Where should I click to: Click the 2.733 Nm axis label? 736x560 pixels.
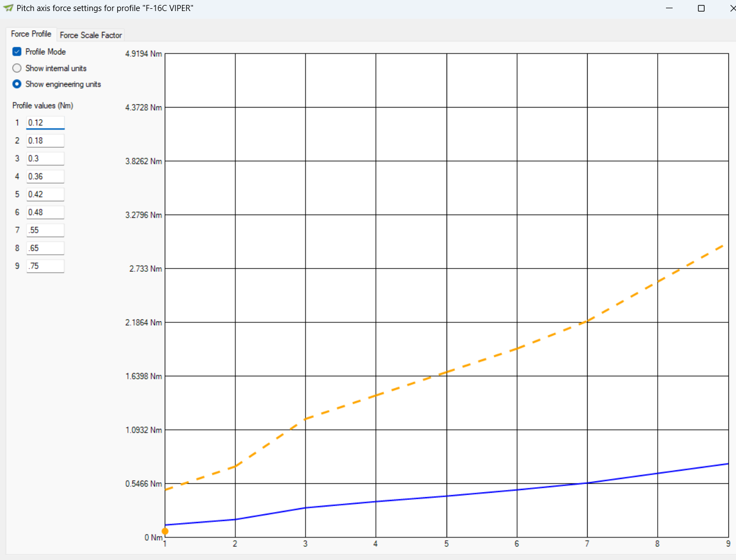pyautogui.click(x=146, y=269)
